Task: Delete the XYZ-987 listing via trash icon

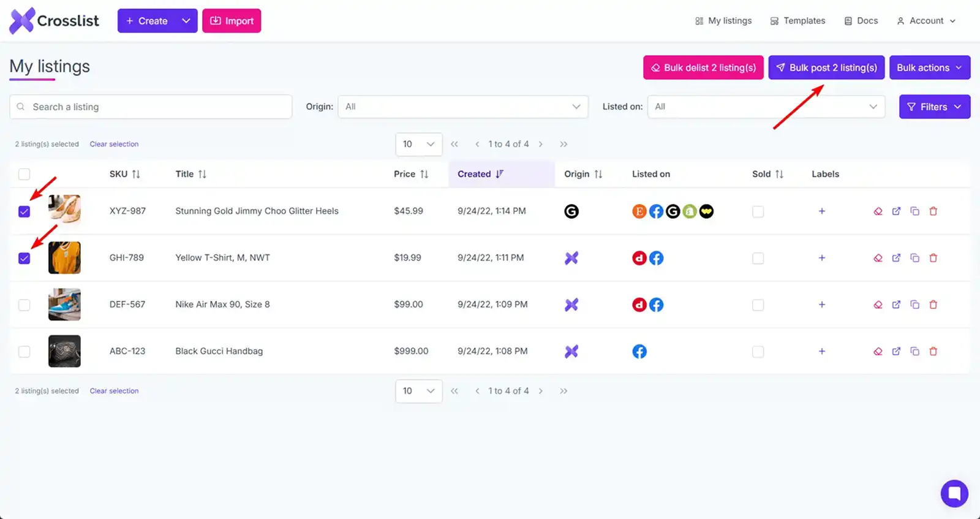Action: point(933,211)
